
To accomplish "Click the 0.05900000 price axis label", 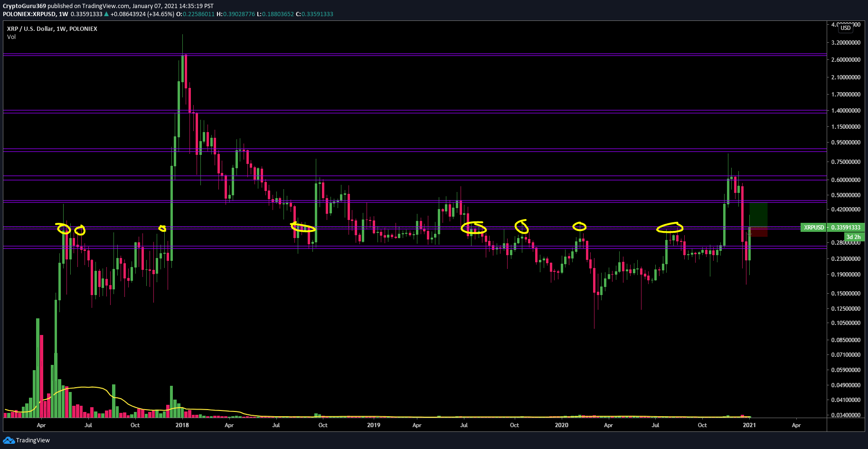I will click(846, 370).
